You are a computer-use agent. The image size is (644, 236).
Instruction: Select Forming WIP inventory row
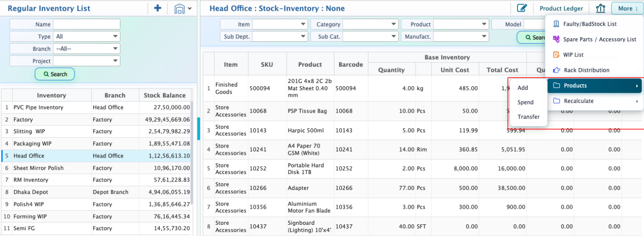[x=96, y=216]
